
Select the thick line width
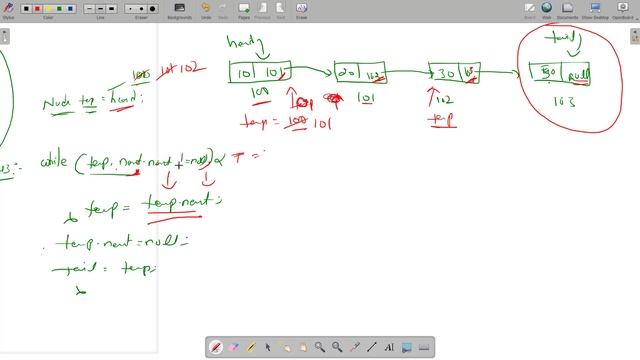[111, 9]
